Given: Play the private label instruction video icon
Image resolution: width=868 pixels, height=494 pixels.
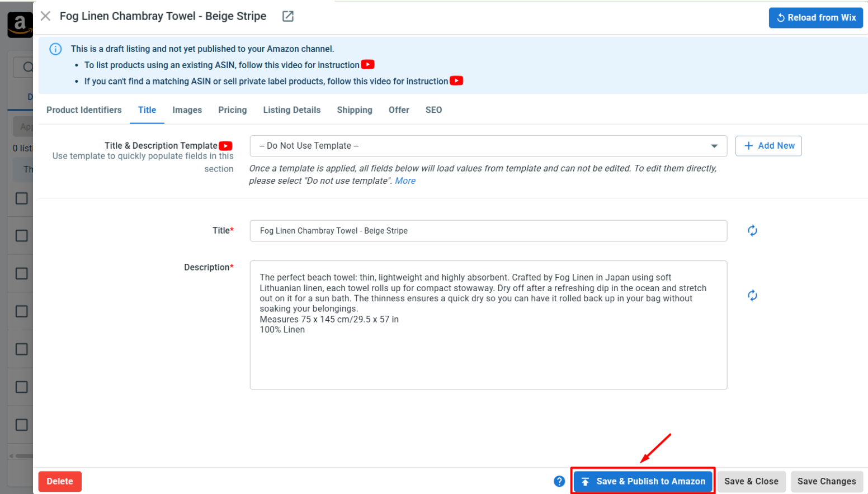Looking at the screenshot, I should click(x=456, y=80).
